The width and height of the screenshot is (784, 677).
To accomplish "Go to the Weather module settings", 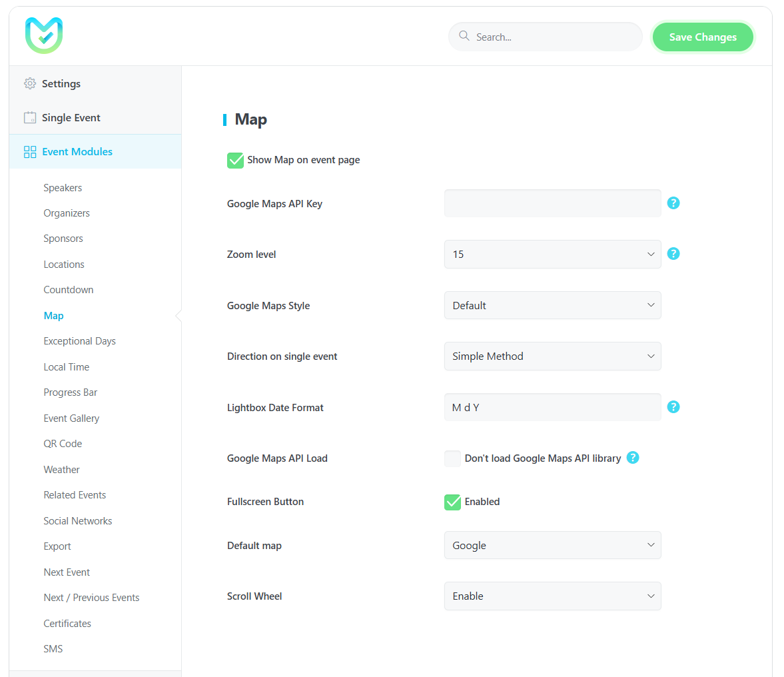I will (61, 470).
